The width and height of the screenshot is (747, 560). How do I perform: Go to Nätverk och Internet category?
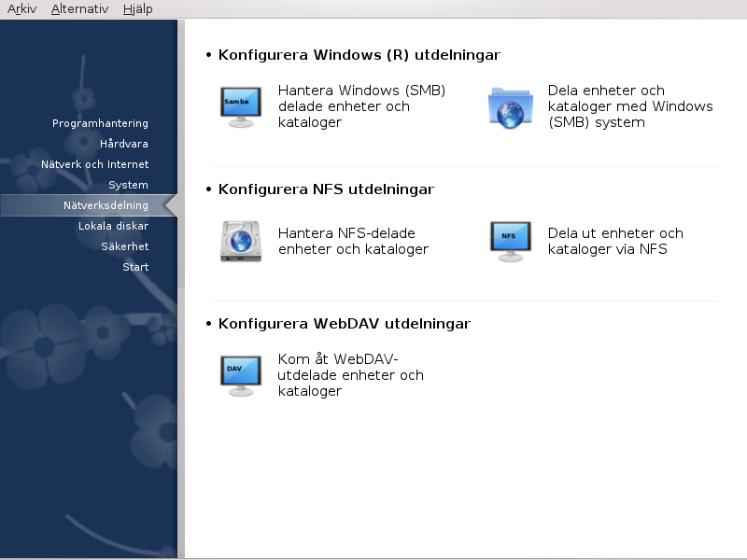(x=95, y=164)
